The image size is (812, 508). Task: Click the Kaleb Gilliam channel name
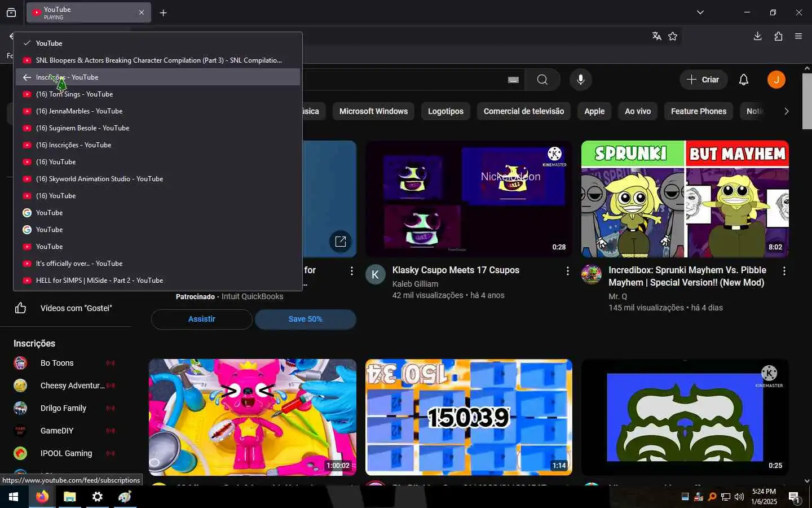(x=415, y=284)
